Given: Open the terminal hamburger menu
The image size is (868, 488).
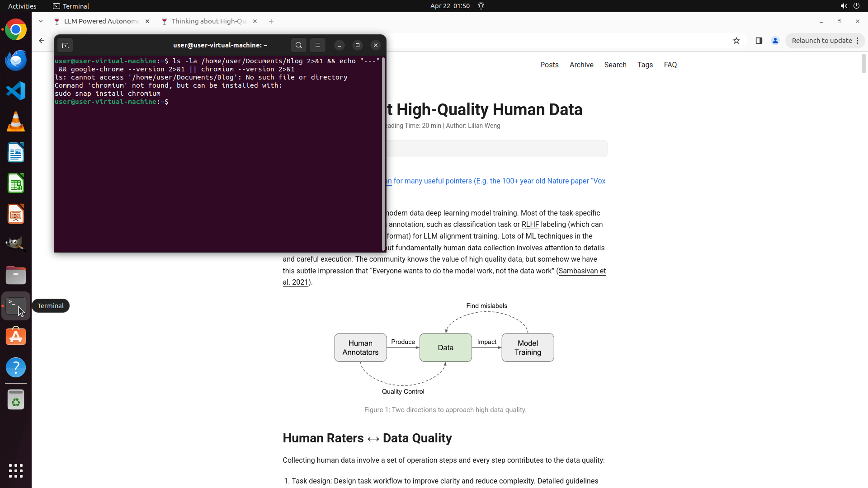Looking at the screenshot, I should point(318,45).
